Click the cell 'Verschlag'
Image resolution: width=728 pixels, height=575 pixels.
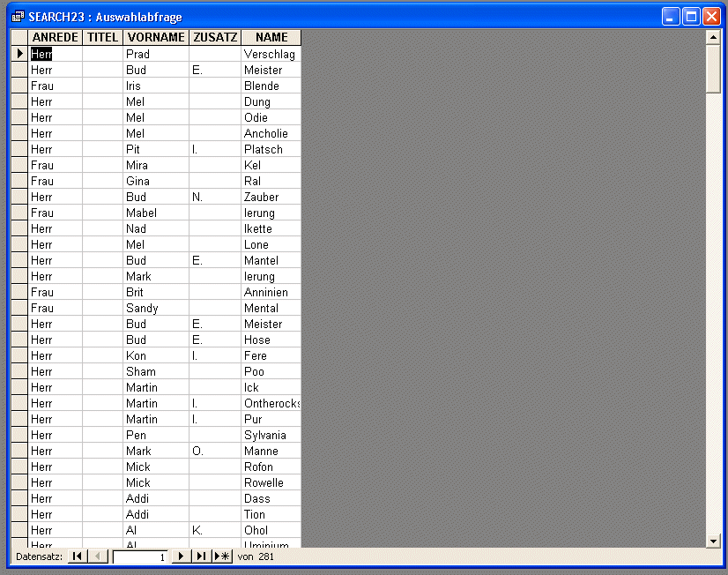pyautogui.click(x=271, y=54)
